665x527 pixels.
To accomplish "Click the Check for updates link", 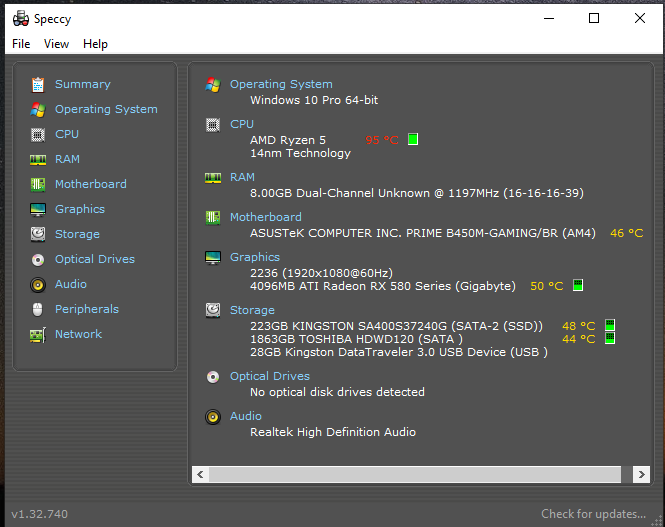I will (x=594, y=514).
